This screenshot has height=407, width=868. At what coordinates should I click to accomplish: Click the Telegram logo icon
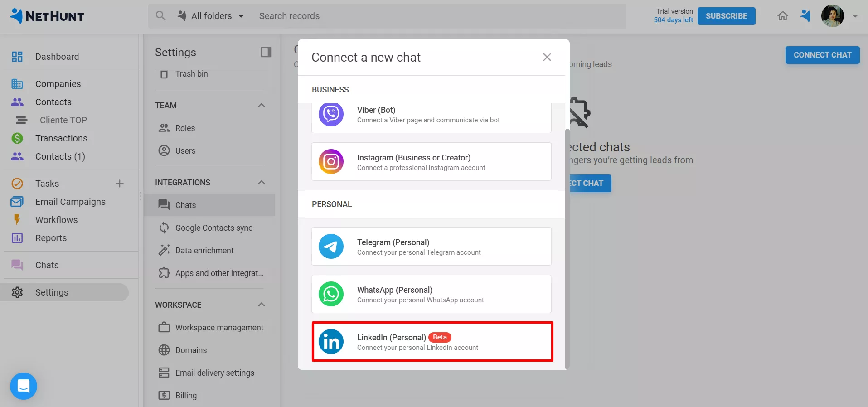click(331, 246)
